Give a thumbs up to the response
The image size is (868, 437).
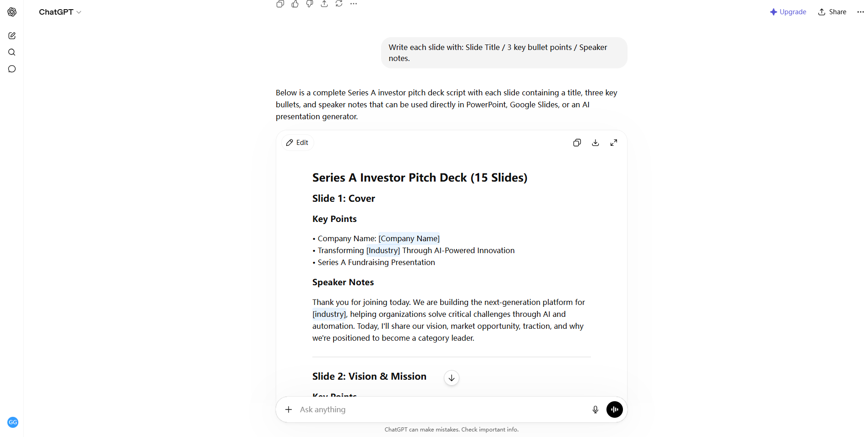[x=295, y=4]
